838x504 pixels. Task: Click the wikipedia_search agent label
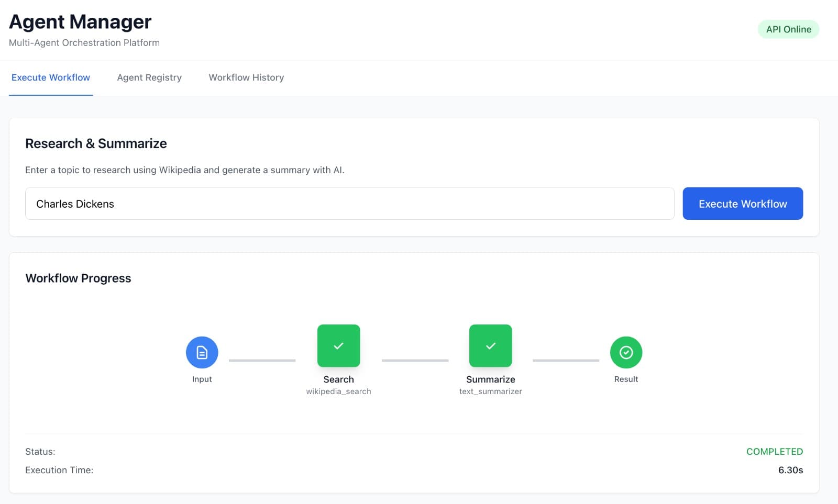click(x=338, y=391)
